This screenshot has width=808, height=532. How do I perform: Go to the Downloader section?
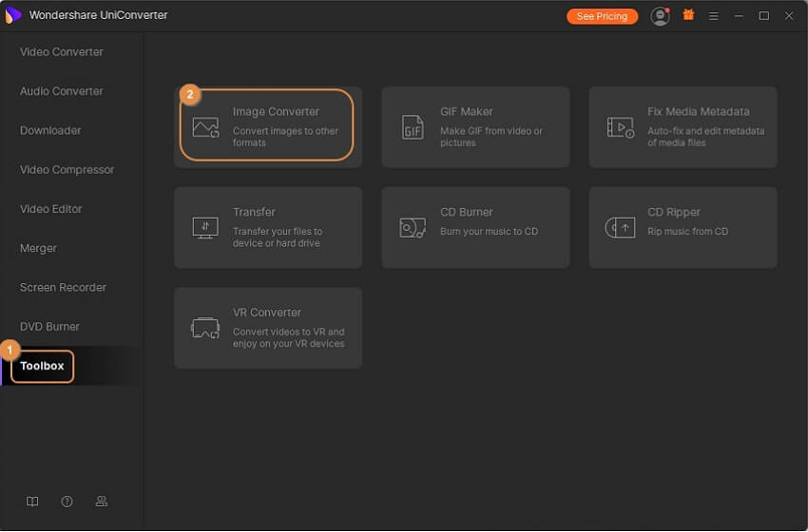[x=50, y=130]
